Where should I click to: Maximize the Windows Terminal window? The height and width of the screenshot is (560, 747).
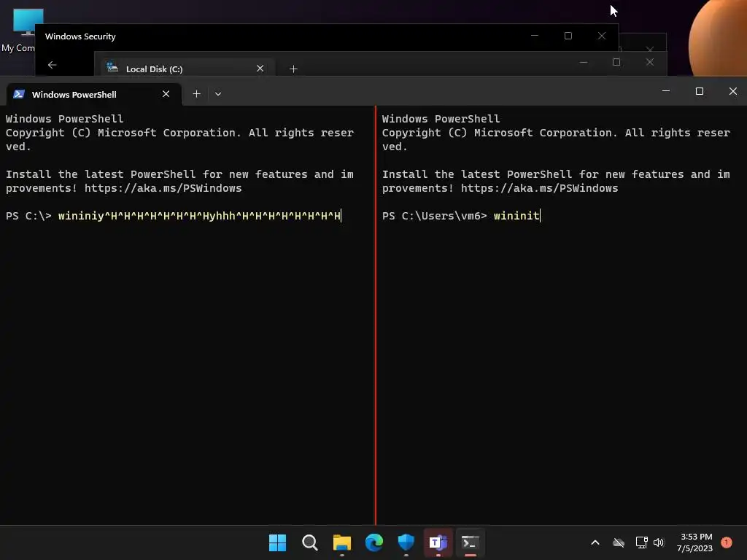[x=700, y=91]
